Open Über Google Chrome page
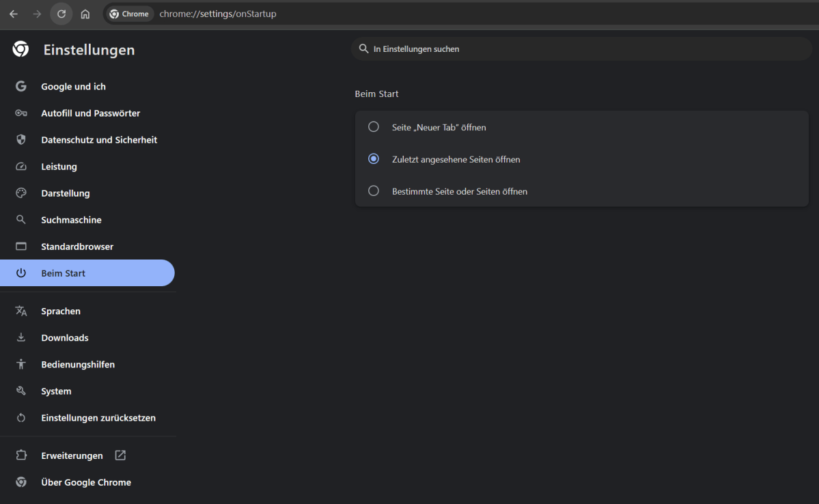 (x=87, y=481)
